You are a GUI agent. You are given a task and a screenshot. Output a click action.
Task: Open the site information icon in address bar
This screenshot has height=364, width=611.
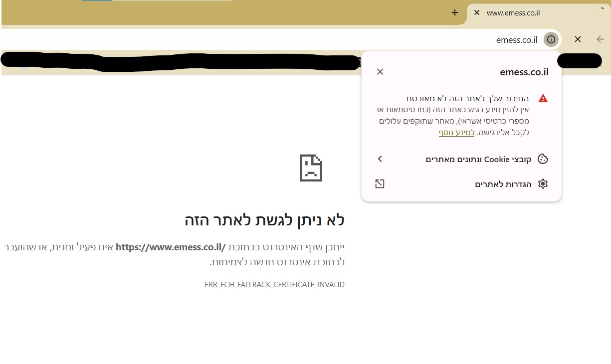[551, 39]
